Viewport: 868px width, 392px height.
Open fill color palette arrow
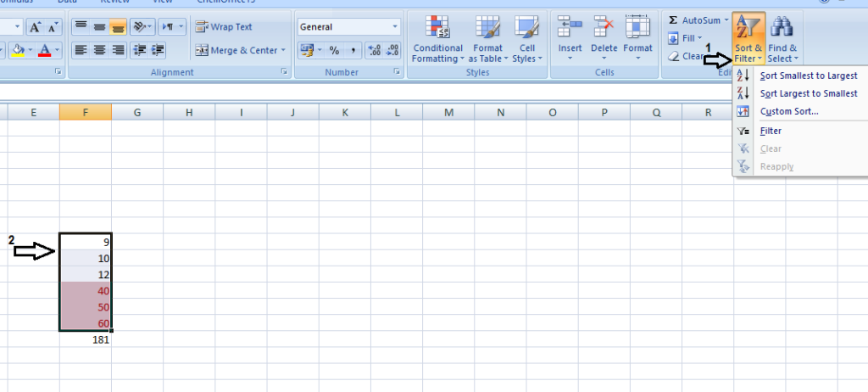pyautogui.click(x=31, y=50)
